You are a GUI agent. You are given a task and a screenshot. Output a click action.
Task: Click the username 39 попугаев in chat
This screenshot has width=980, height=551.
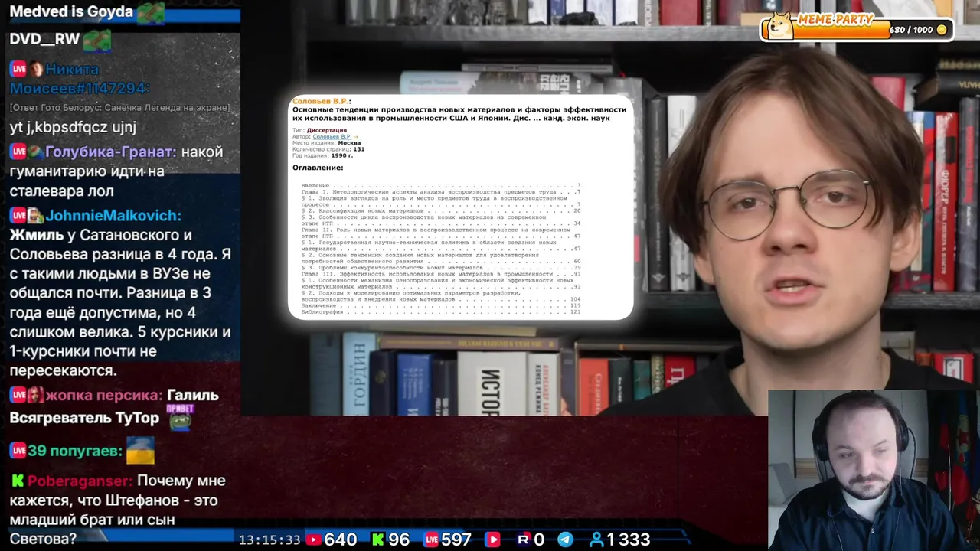[x=75, y=451]
